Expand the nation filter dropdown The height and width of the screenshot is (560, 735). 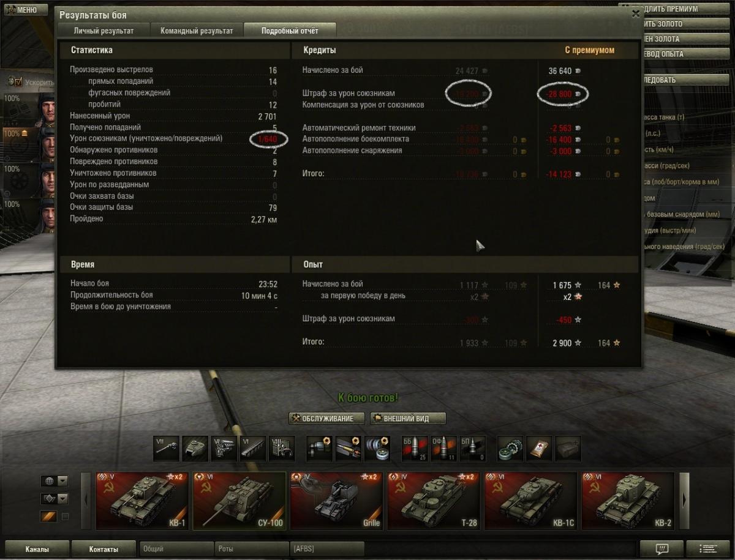[x=55, y=481]
